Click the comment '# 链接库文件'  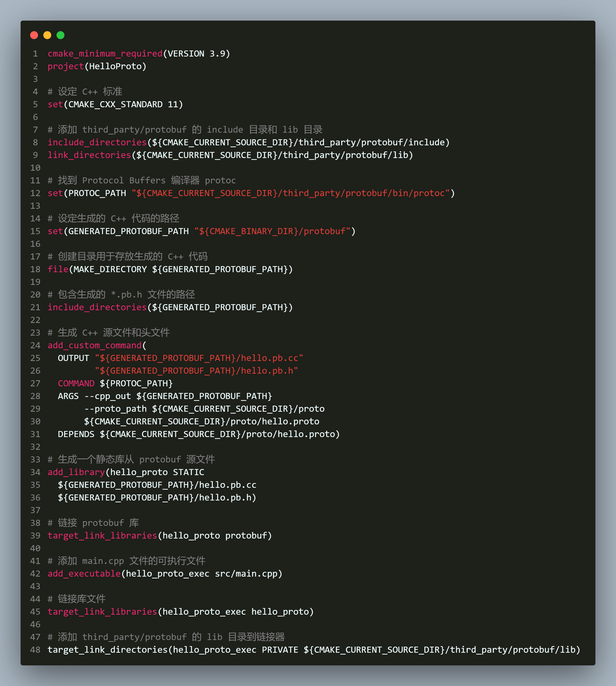pyautogui.click(x=77, y=599)
